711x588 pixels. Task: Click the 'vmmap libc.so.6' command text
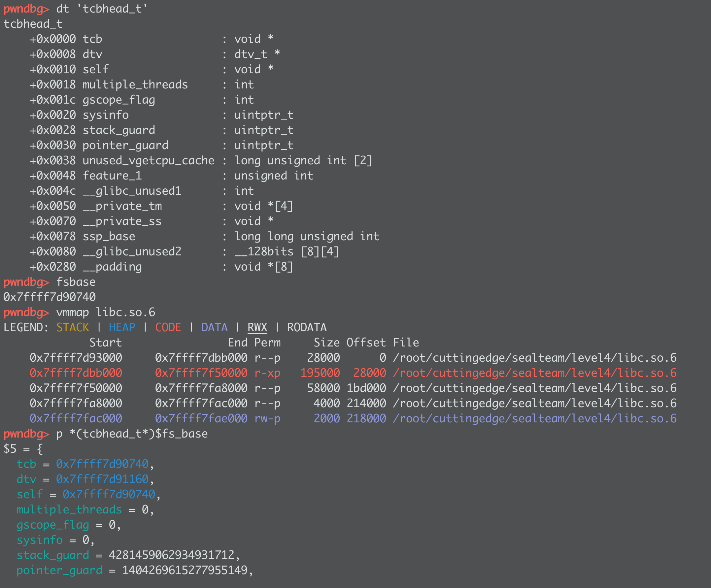(106, 312)
